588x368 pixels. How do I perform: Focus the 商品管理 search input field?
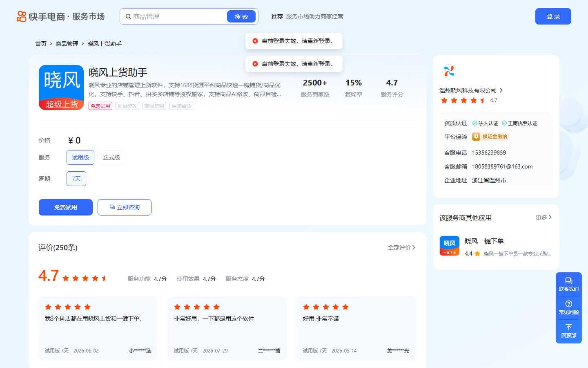click(178, 16)
